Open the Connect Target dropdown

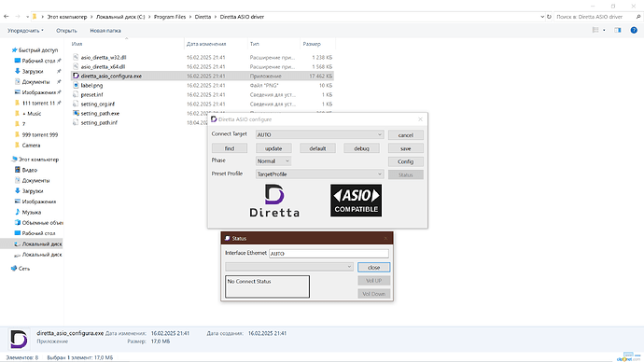[x=319, y=134]
